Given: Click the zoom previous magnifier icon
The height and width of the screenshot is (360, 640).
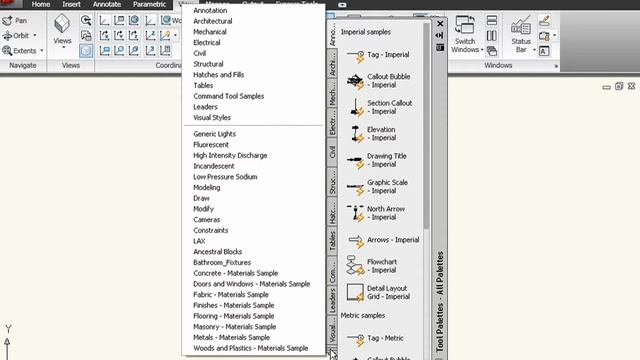Looking at the screenshot, I should point(86,20).
